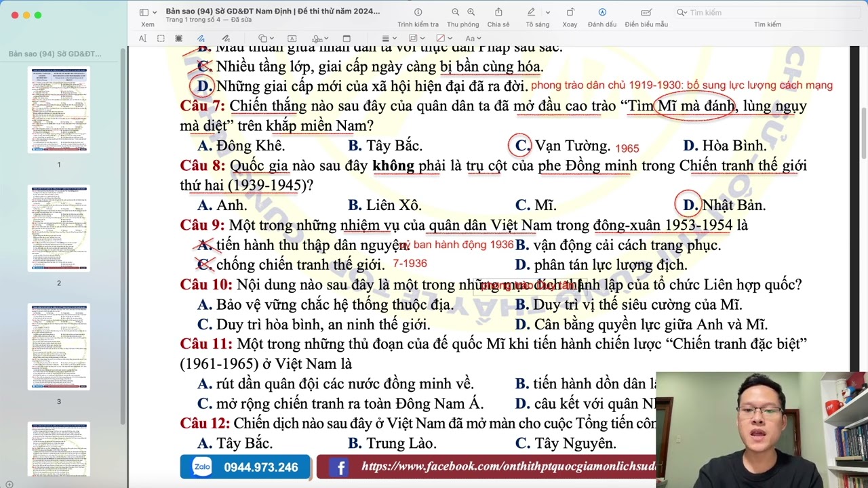Select the text selection tool

point(143,39)
